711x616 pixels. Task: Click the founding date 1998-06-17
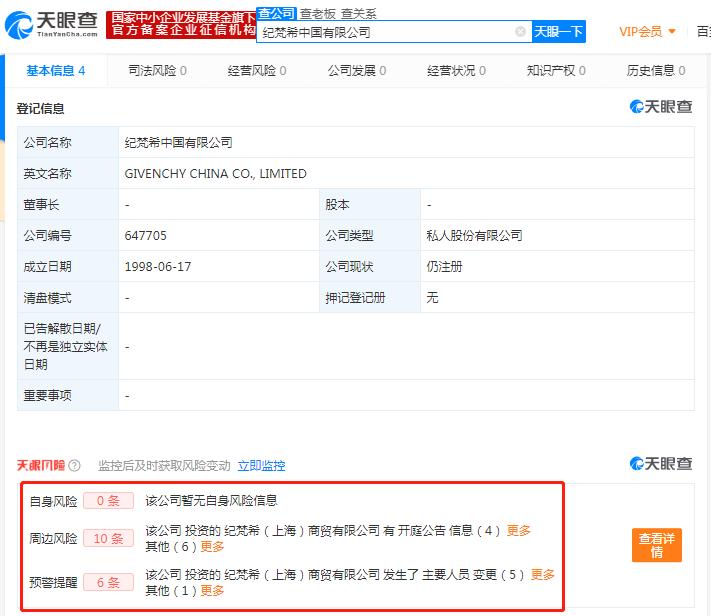pyautogui.click(x=158, y=267)
